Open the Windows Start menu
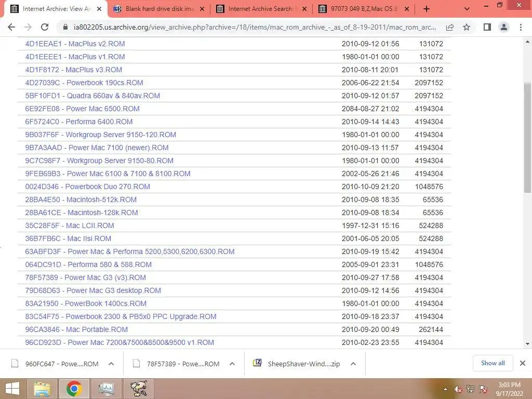532x399 pixels. click(x=12, y=389)
